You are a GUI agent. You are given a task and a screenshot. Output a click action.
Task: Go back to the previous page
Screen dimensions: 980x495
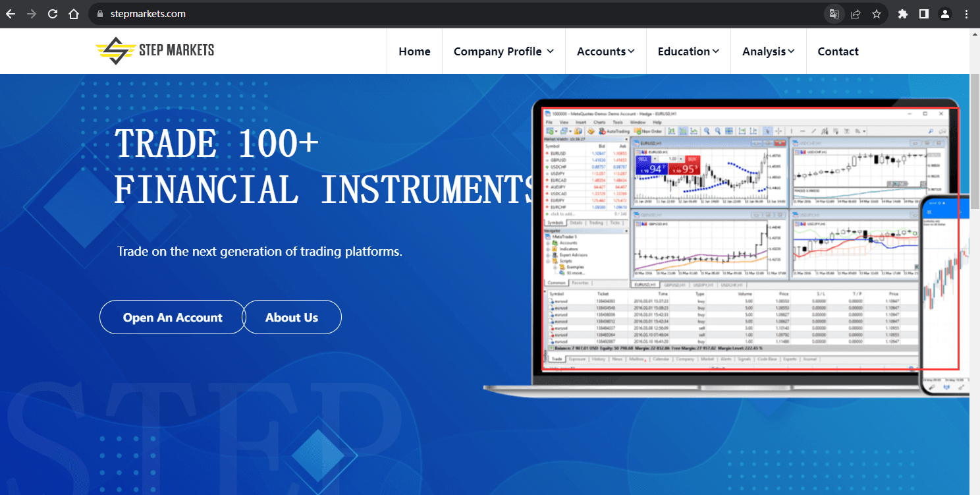point(11,14)
